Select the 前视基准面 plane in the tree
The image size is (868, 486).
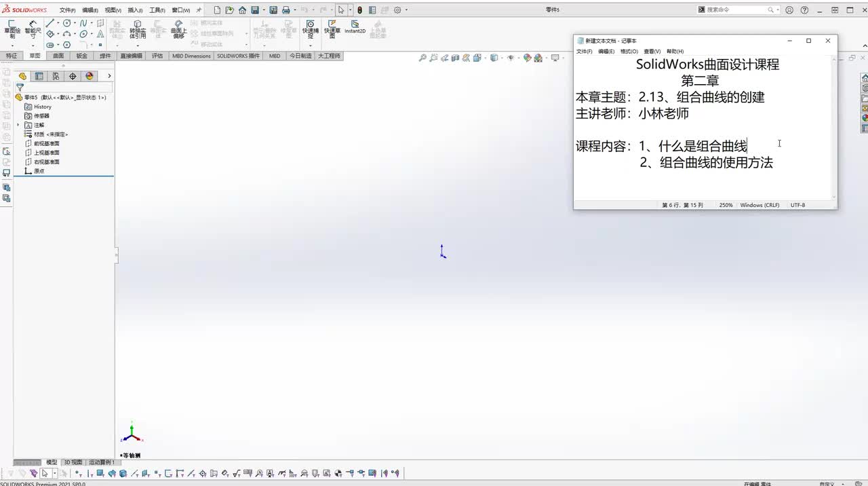pyautogui.click(x=42, y=144)
